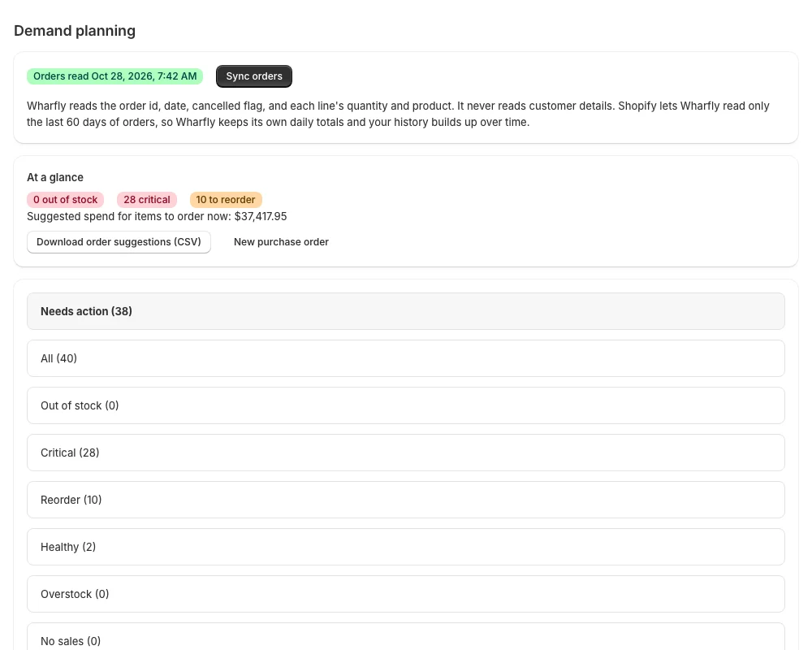The height and width of the screenshot is (650, 812).
Task: Filter by No sales (0)
Action: tap(405, 636)
